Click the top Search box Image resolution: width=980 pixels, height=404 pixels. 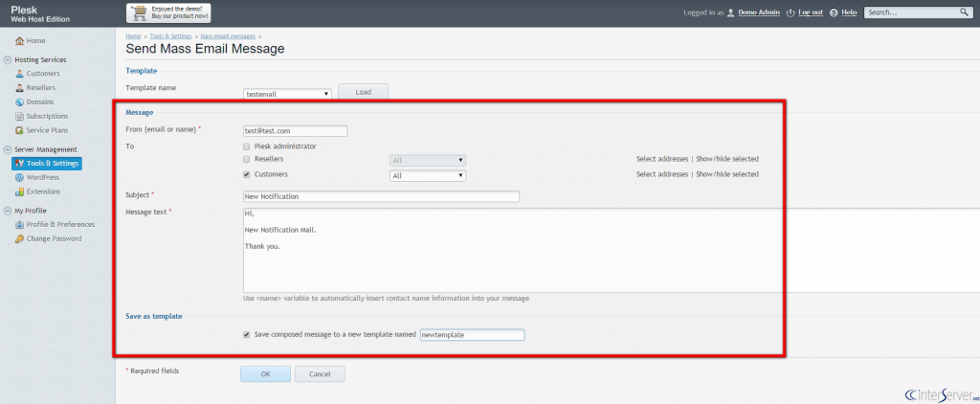click(919, 12)
